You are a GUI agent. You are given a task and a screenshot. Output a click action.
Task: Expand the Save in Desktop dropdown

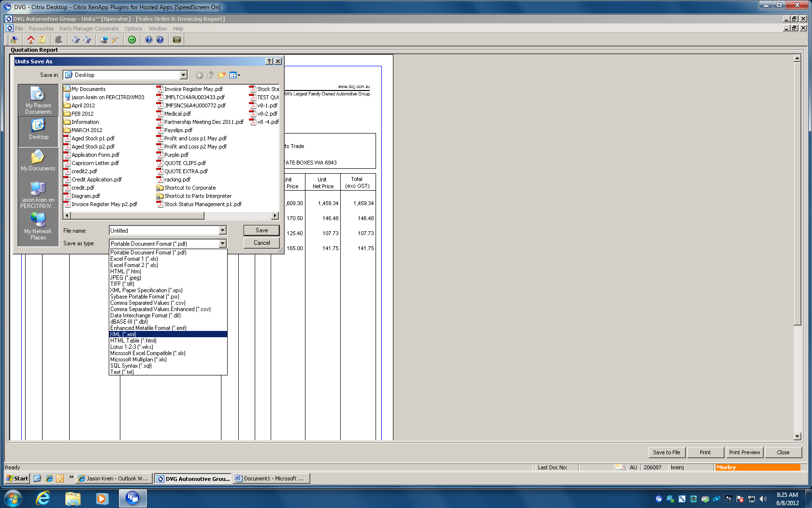pyautogui.click(x=183, y=75)
